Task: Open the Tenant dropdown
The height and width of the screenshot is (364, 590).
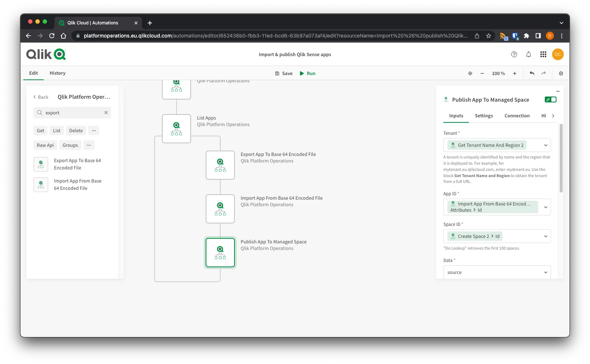Action: click(546, 145)
